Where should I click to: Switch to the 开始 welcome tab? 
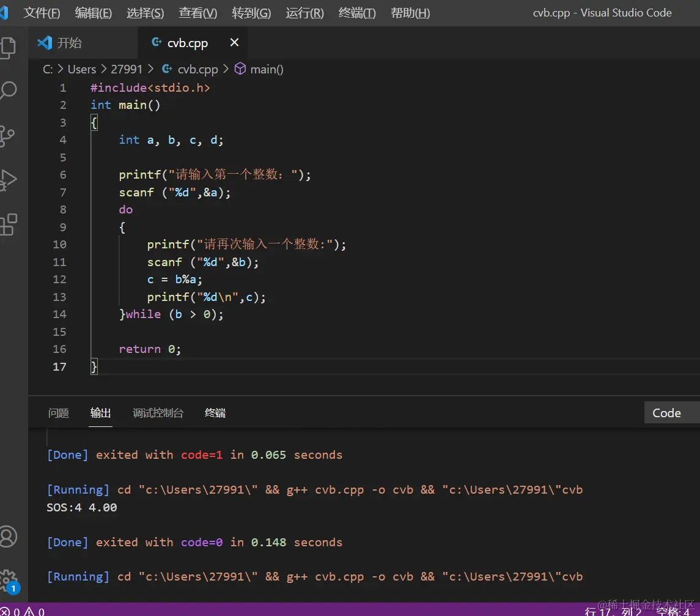[x=69, y=43]
